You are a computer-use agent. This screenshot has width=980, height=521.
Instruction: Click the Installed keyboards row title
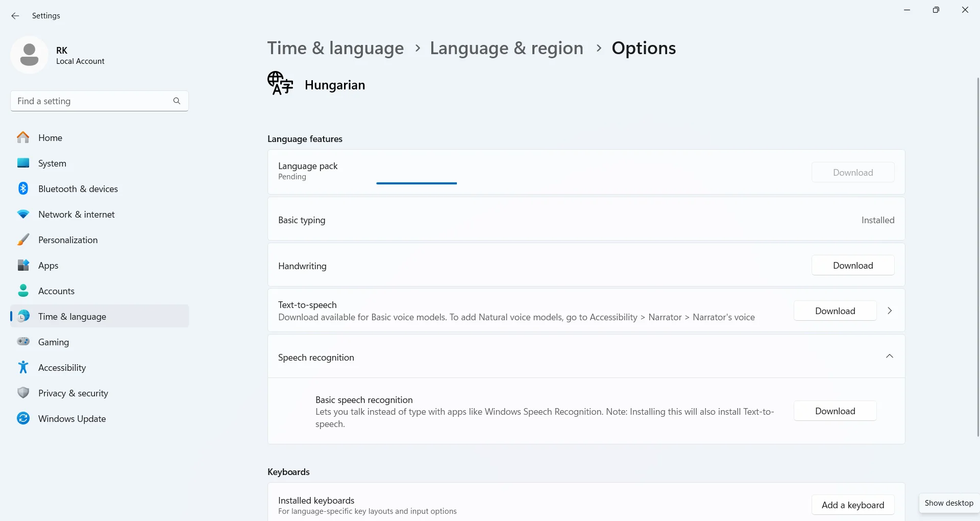pos(316,501)
